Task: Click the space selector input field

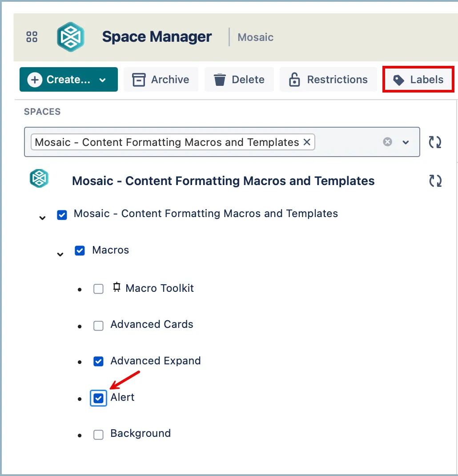Action: (x=222, y=142)
